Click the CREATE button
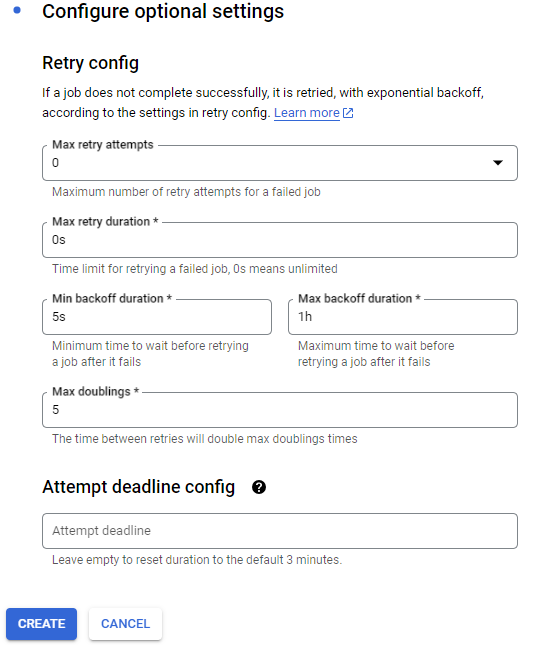Image resolution: width=545 pixels, height=645 pixels. click(42, 624)
